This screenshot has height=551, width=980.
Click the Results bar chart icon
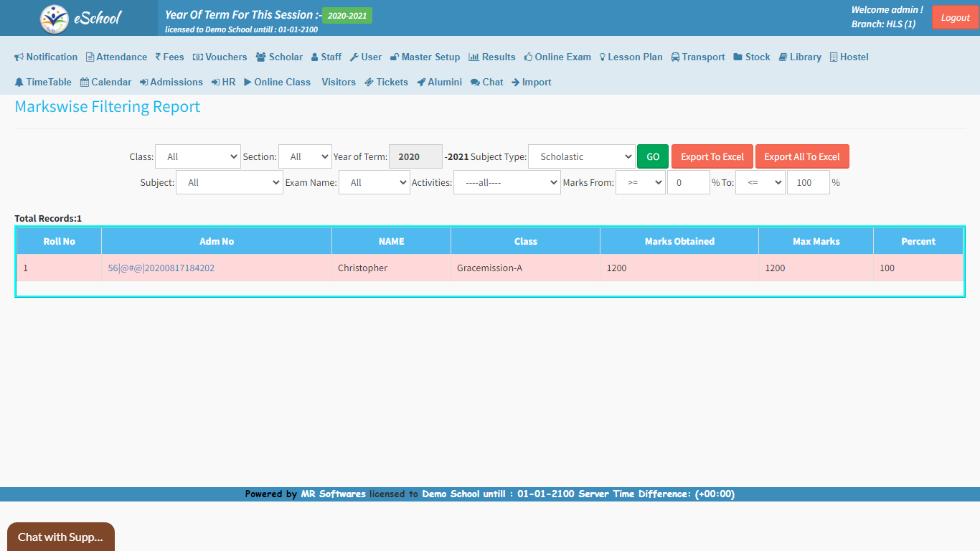[473, 57]
